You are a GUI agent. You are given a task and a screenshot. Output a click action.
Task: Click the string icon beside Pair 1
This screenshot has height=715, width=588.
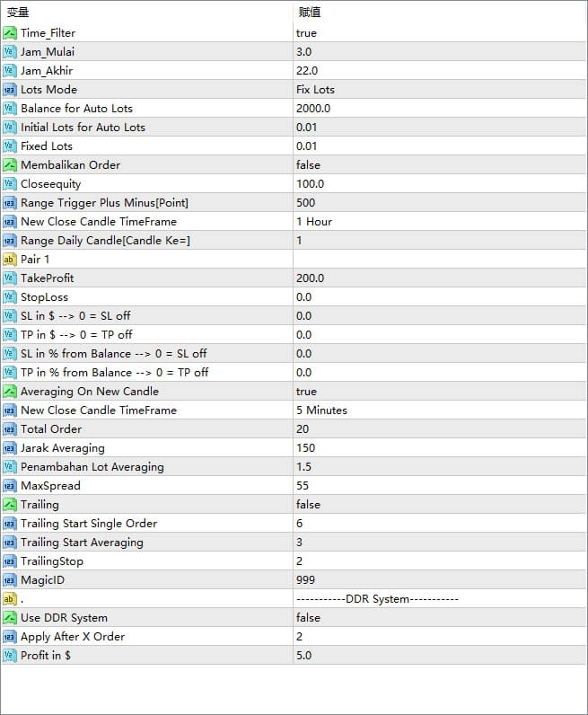[10, 260]
